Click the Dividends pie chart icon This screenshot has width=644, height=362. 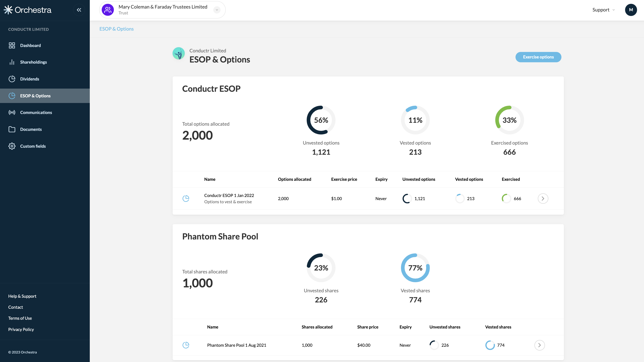[x=12, y=79]
